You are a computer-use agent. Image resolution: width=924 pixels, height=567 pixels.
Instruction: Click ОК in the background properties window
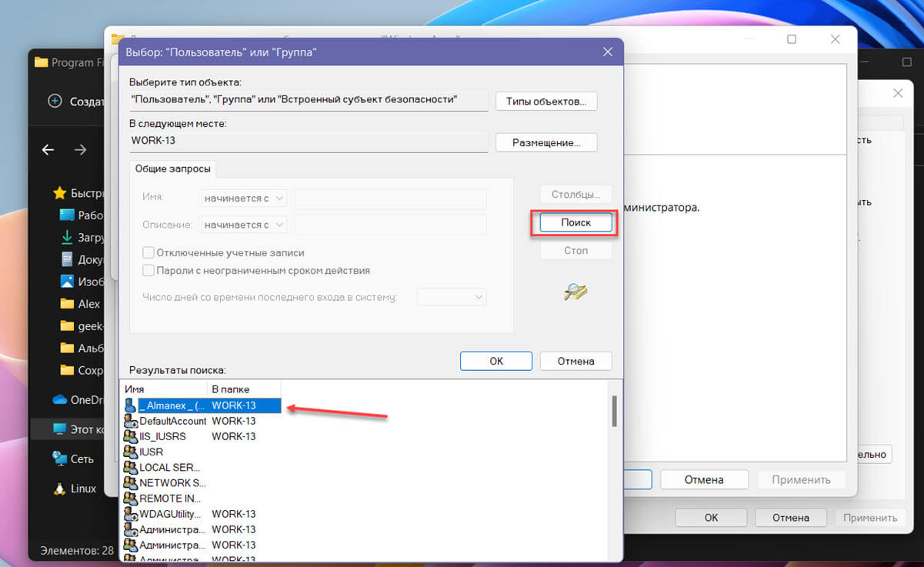(712, 518)
